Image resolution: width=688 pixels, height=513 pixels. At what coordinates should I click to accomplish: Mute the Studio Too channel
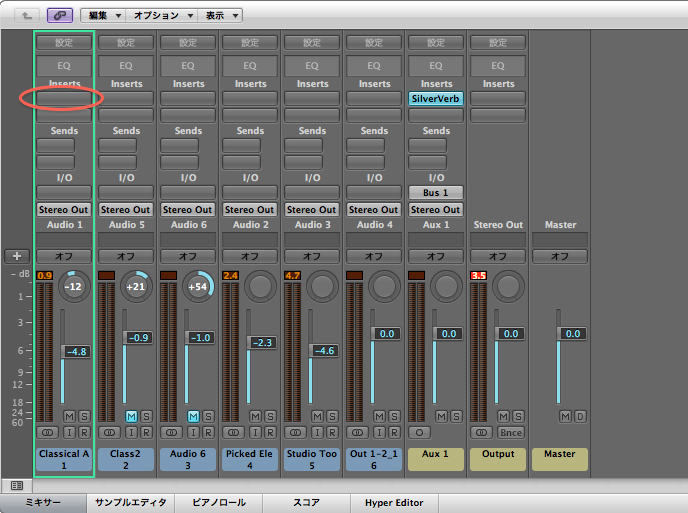[x=317, y=416]
